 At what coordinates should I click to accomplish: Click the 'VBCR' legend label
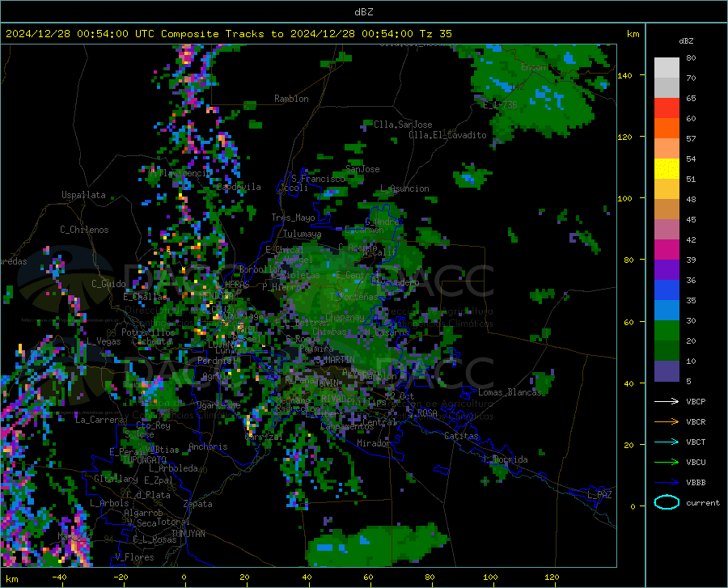point(696,422)
